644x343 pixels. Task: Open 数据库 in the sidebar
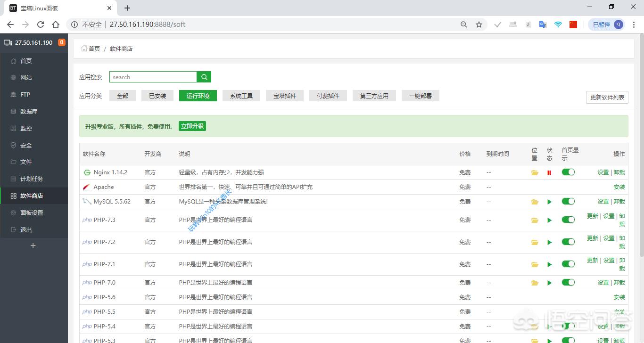click(x=34, y=112)
